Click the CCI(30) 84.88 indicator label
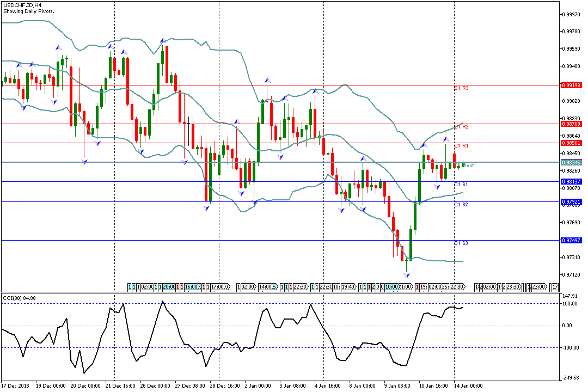The image size is (588, 392). click(x=19, y=298)
